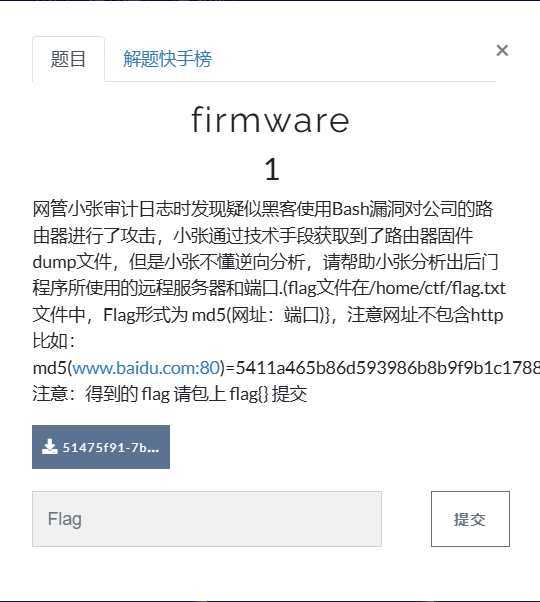Screen dimensions: 540x602
Task: Focus the Flag input field
Action: pos(207,519)
